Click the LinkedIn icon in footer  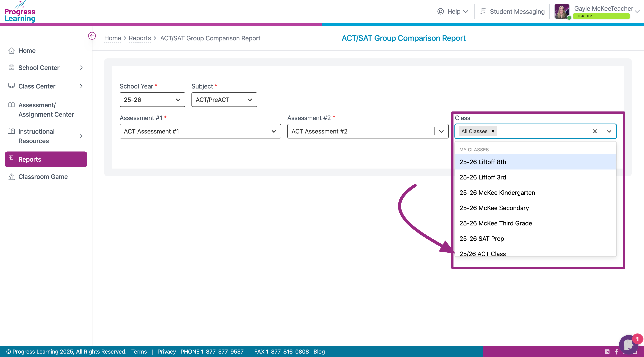(x=607, y=351)
